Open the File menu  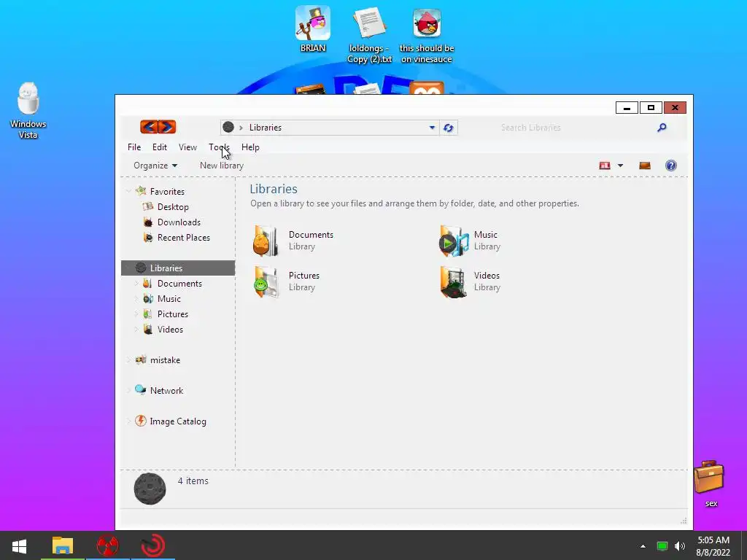pos(134,147)
